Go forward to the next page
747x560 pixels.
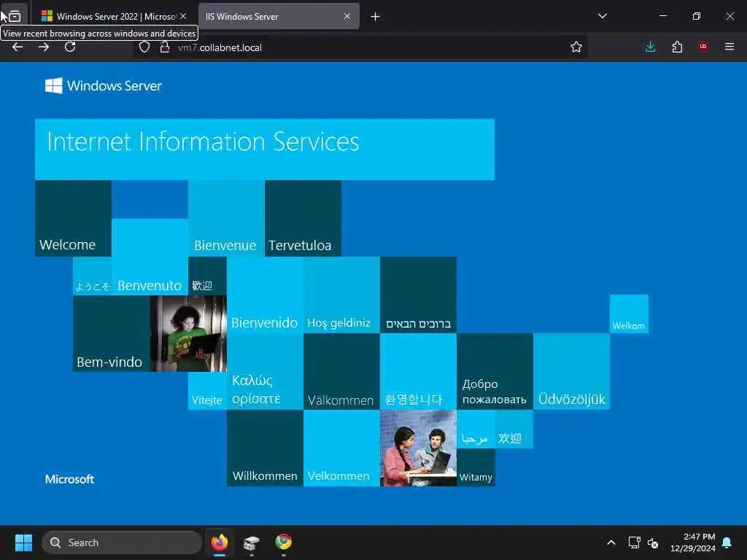[x=43, y=47]
